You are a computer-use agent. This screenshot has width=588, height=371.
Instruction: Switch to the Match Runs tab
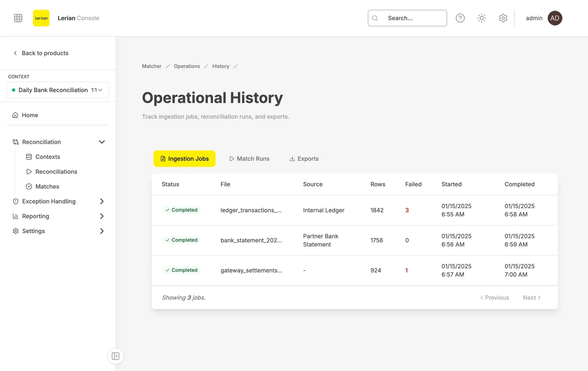249,159
